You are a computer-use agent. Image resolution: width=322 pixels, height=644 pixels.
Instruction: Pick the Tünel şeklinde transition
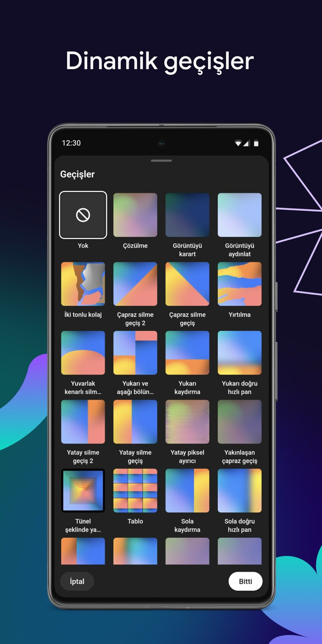coord(83,491)
